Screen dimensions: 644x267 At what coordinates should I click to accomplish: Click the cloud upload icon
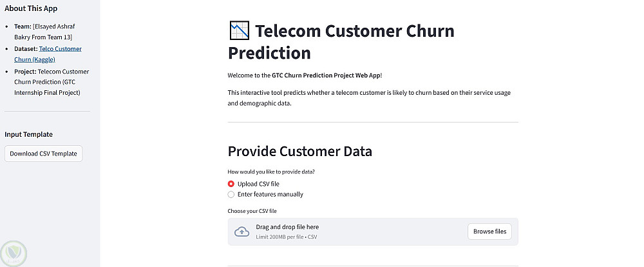point(241,232)
